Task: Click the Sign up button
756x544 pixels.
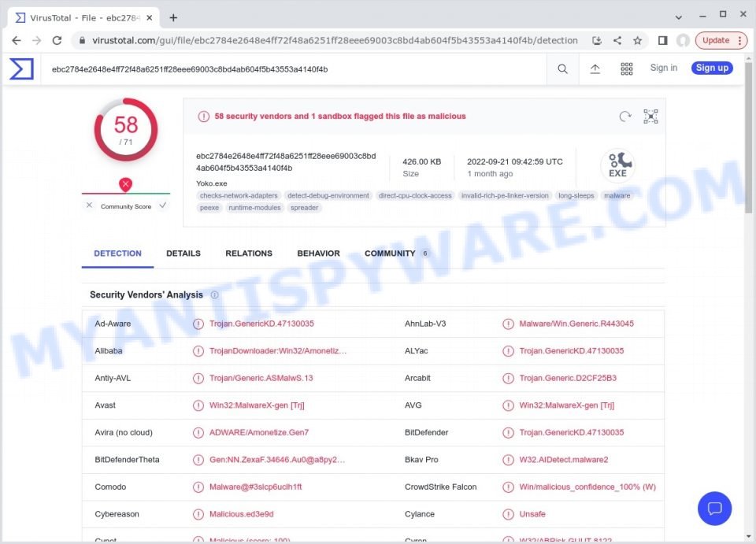Action: pos(712,68)
